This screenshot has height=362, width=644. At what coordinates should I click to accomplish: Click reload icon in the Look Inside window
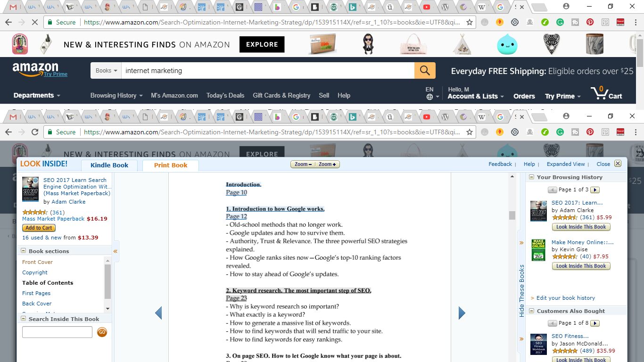coord(35,132)
